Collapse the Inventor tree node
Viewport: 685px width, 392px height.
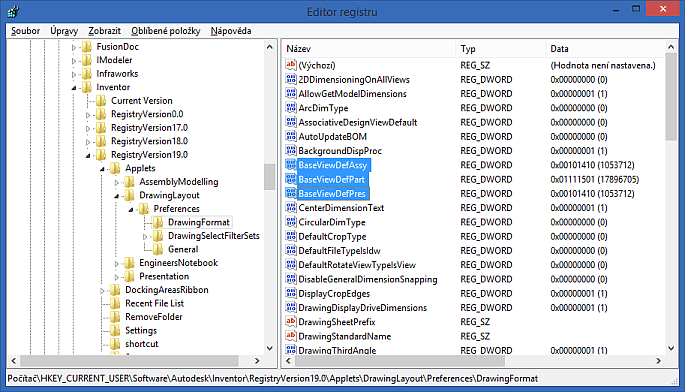point(74,88)
